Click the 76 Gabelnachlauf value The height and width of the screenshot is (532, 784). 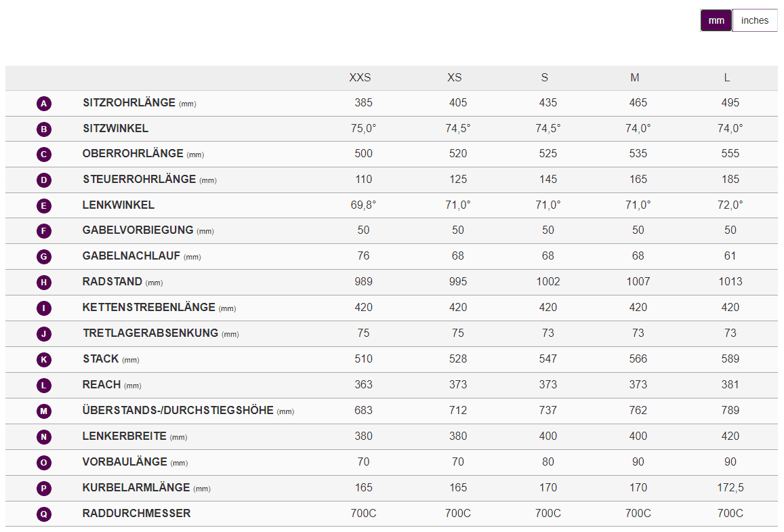click(363, 256)
